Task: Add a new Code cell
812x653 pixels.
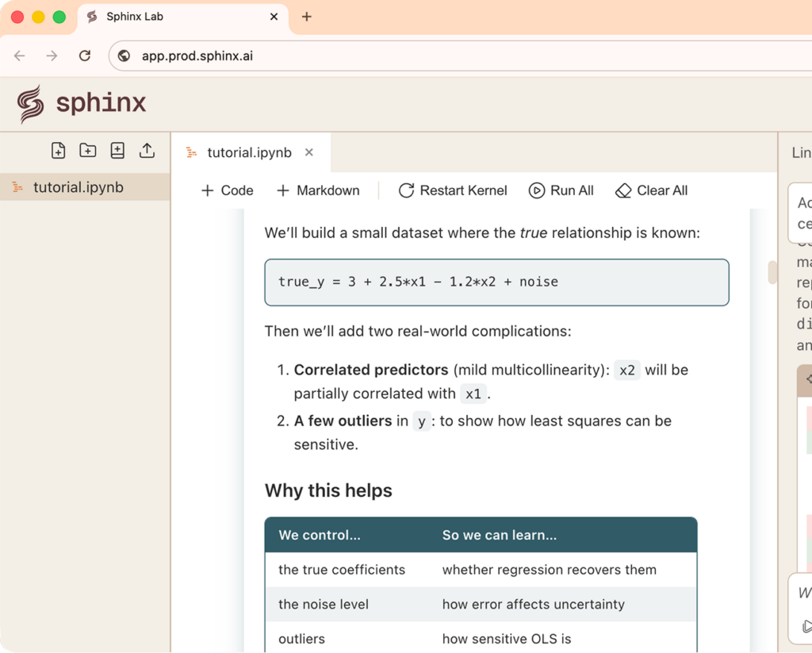Action: pyautogui.click(x=228, y=190)
